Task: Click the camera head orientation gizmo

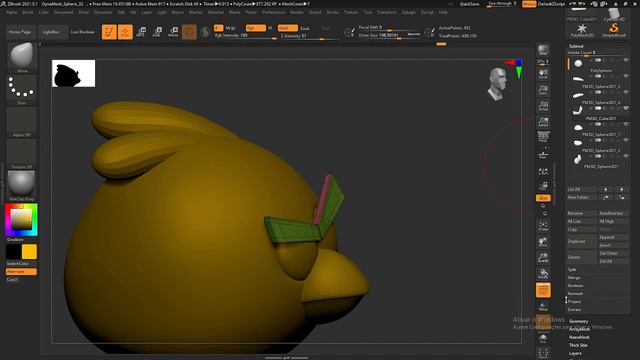Action: [x=498, y=84]
